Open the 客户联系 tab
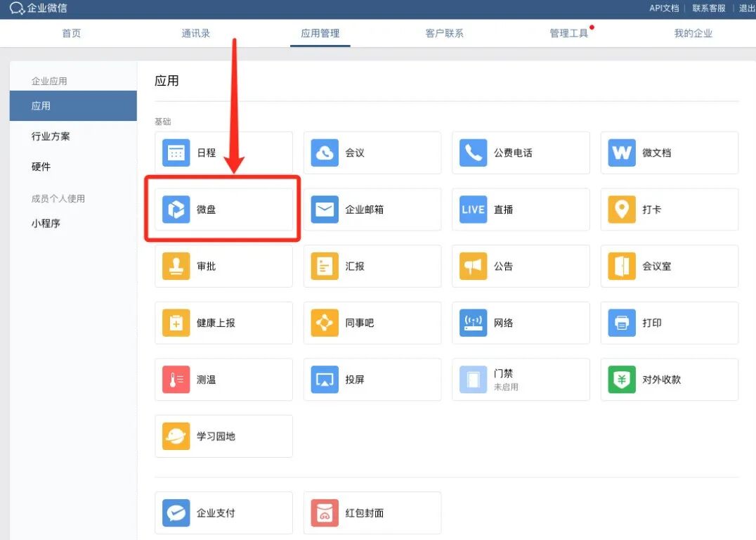This screenshot has height=540, width=756. click(x=445, y=33)
